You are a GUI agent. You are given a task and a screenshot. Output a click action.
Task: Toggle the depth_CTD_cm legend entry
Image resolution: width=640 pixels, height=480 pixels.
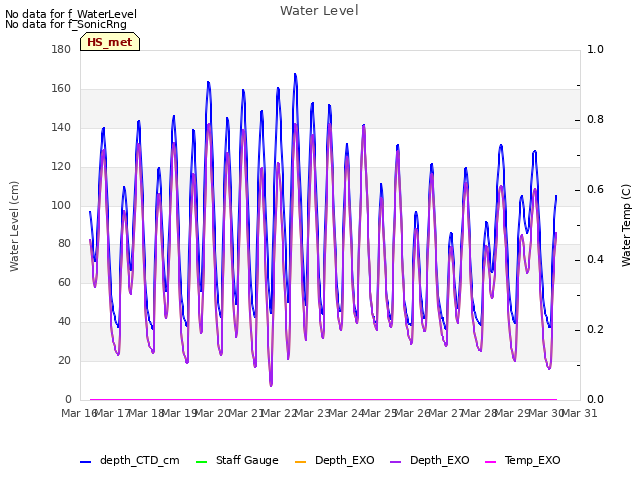point(130,461)
